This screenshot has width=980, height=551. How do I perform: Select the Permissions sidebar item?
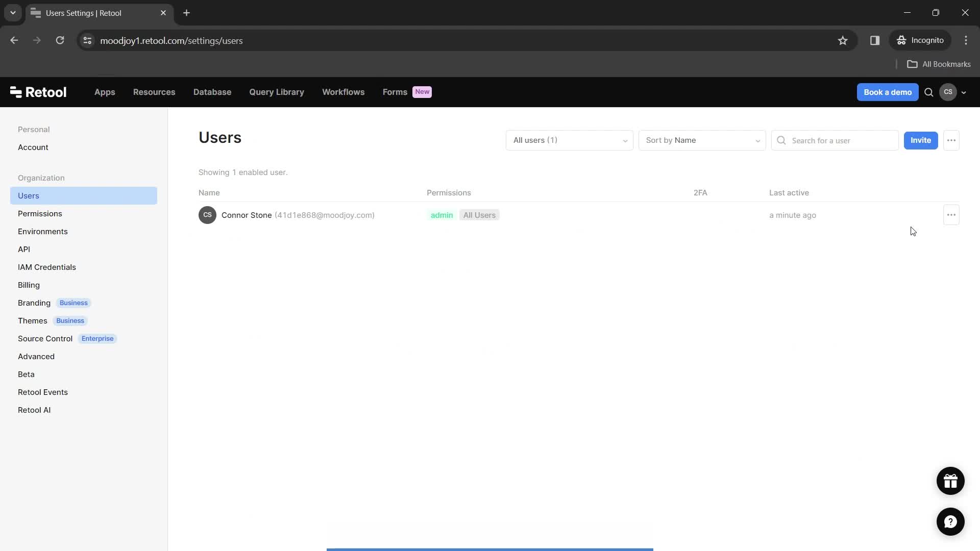pyautogui.click(x=40, y=213)
